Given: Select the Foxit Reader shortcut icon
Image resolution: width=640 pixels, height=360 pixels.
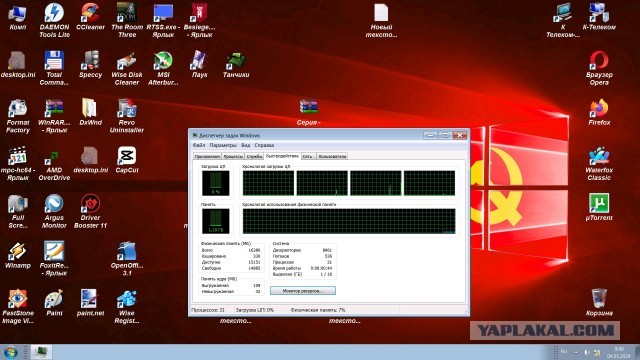Looking at the screenshot, I should click(54, 259).
